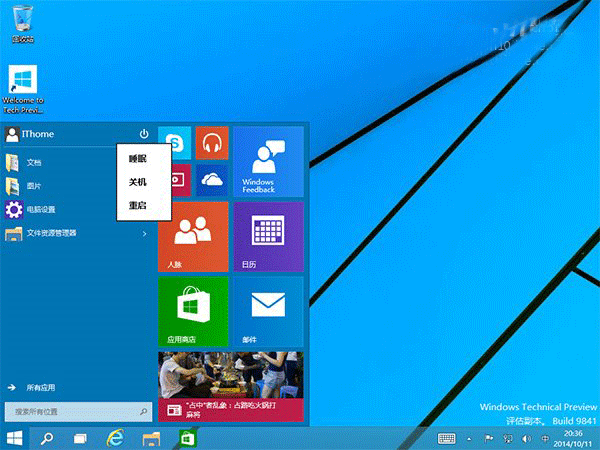Click the 中 input method indicator
The image size is (600, 450).
[x=545, y=439]
